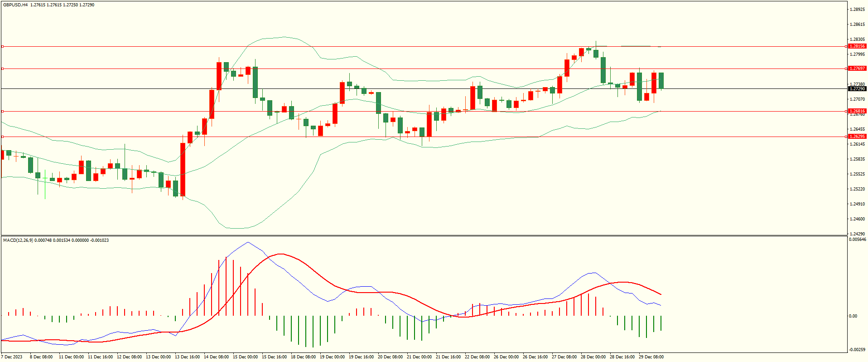
Task: Click the 0.00 level on MACD scale
Action: coord(853,316)
